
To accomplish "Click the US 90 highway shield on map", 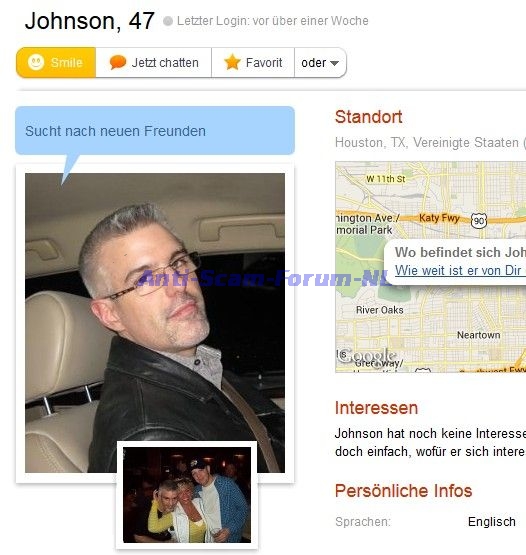I will pos(479,221).
